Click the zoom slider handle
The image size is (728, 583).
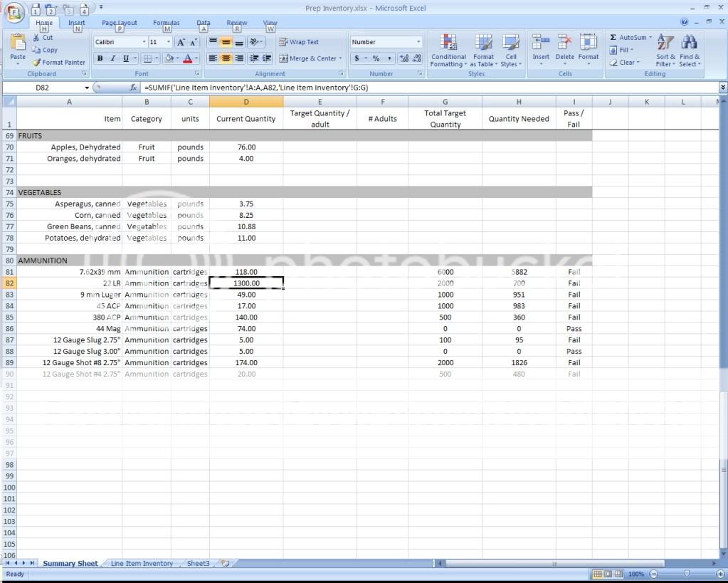pos(687,574)
